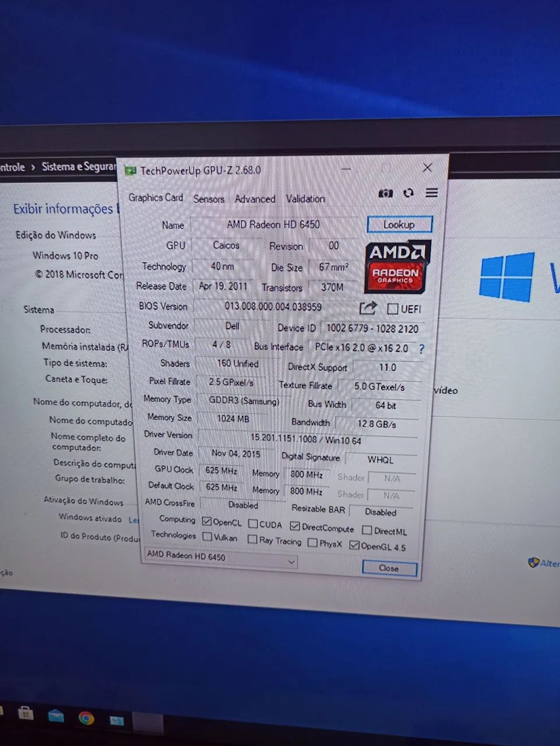Click the BIOS share/export arrow icon

pyautogui.click(x=368, y=308)
